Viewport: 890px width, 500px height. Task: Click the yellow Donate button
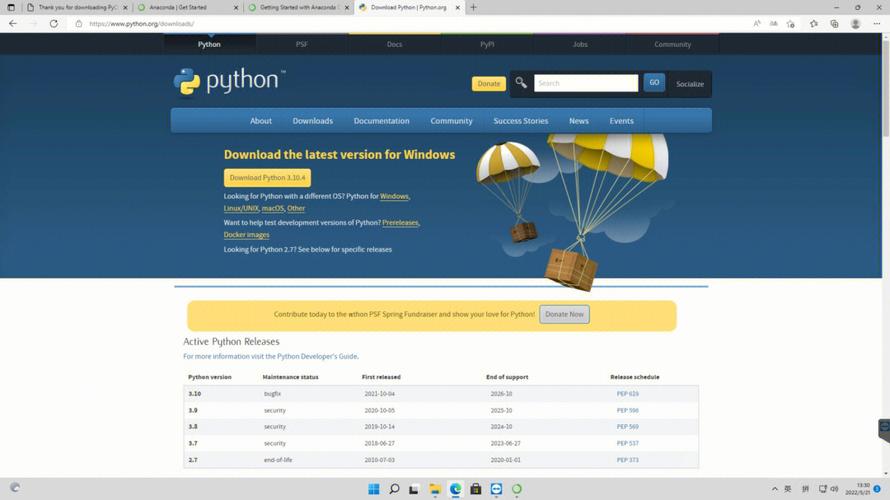pos(489,83)
